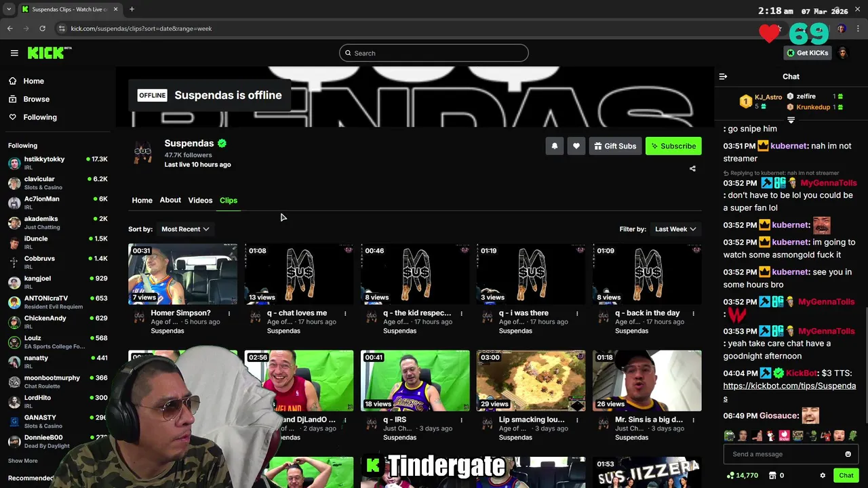The width and height of the screenshot is (868, 488).
Task: Reload the page in browser
Action: pyautogui.click(x=42, y=28)
